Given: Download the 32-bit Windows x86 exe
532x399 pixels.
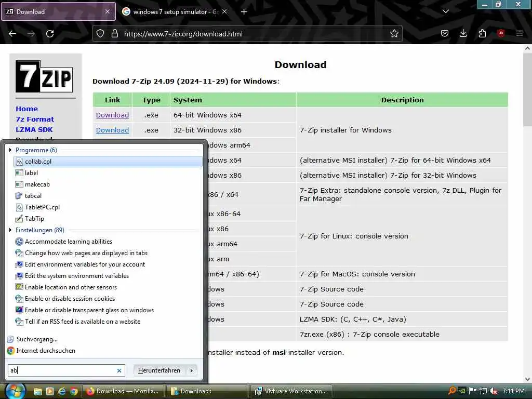Looking at the screenshot, I should click(112, 130).
